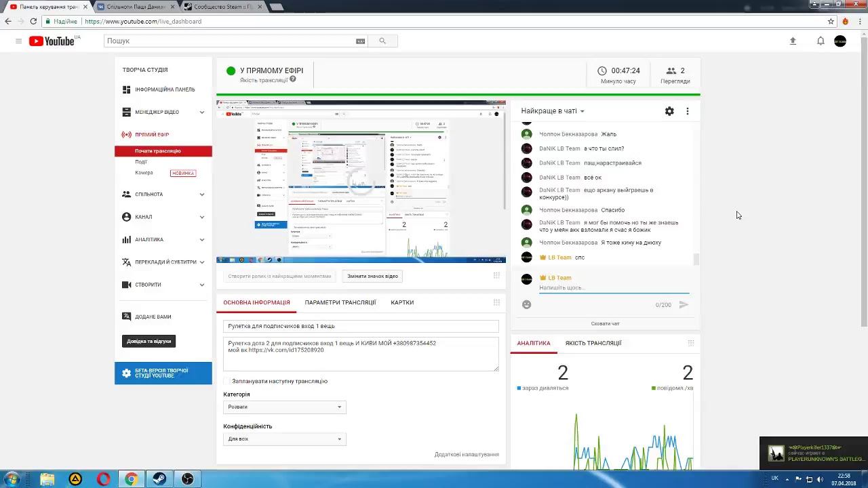Expand Спільнота sidebar section
Screen dimensions: 868x488
point(201,195)
